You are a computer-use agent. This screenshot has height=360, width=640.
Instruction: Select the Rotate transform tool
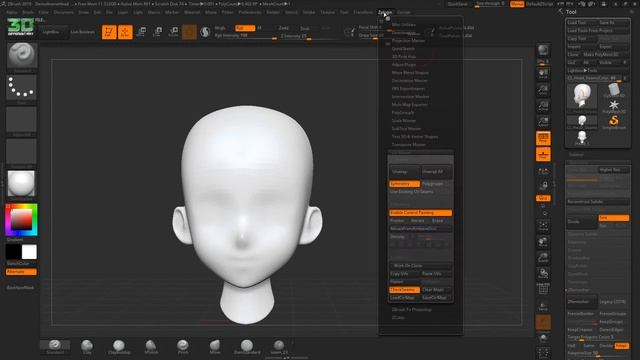[173, 32]
